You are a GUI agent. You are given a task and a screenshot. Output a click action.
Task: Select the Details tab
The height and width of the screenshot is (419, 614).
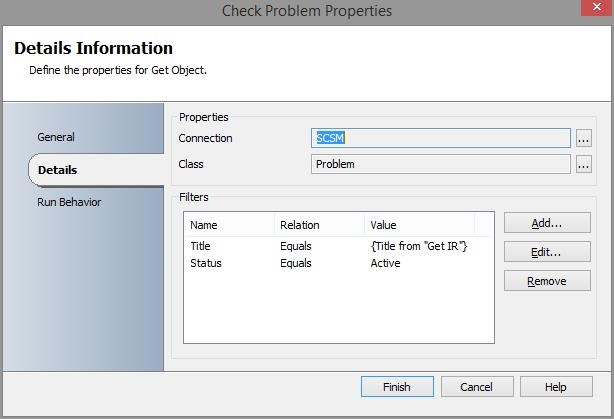(58, 170)
